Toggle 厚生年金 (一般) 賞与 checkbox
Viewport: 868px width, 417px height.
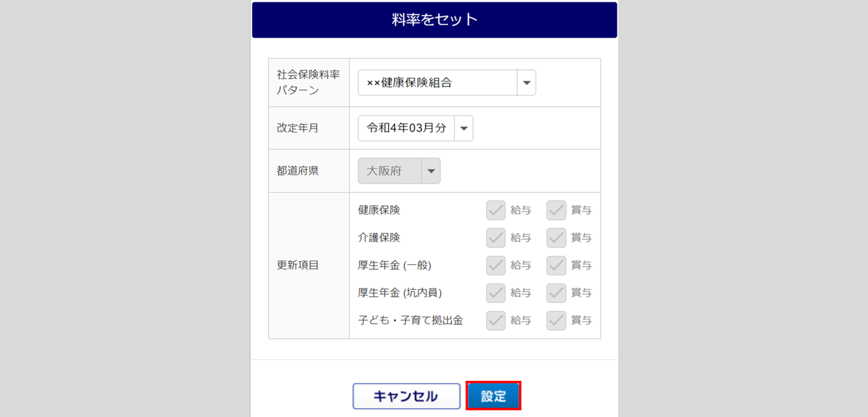556,265
